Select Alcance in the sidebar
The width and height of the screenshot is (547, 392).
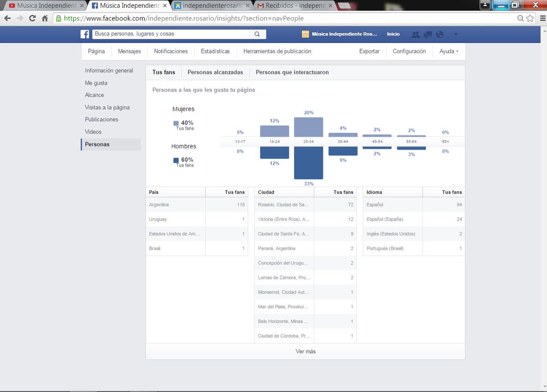point(94,95)
